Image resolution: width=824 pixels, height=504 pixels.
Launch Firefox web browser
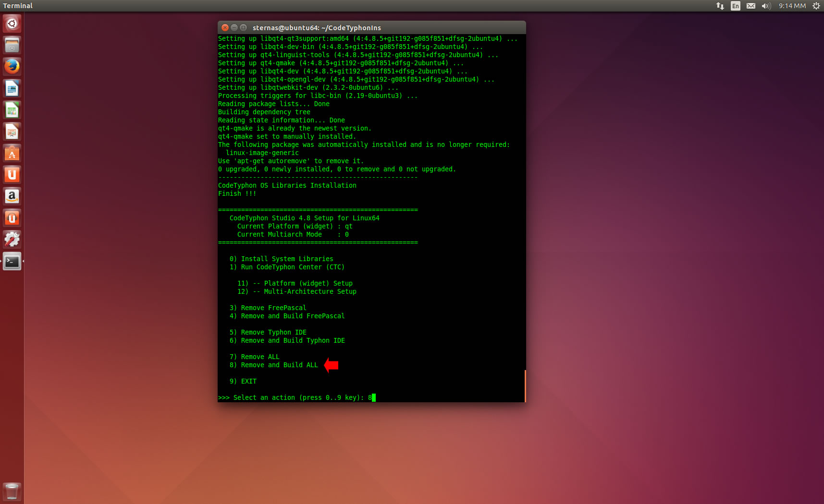[x=12, y=67]
